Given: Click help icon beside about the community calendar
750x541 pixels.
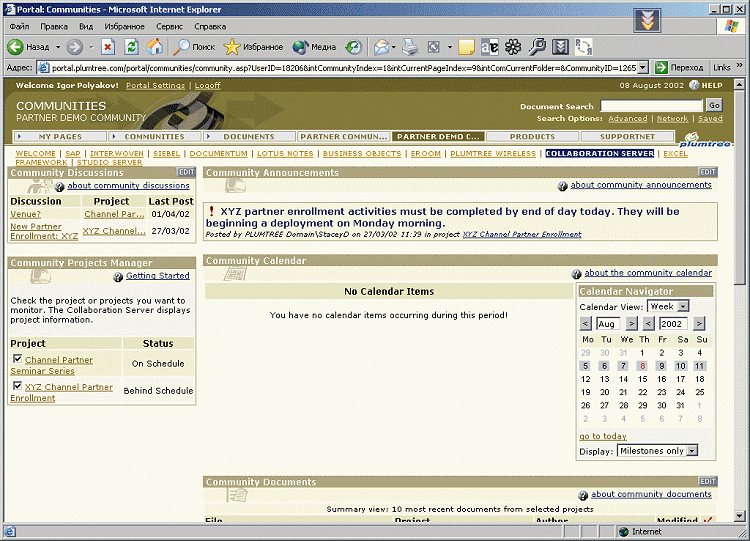Looking at the screenshot, I should (x=576, y=274).
